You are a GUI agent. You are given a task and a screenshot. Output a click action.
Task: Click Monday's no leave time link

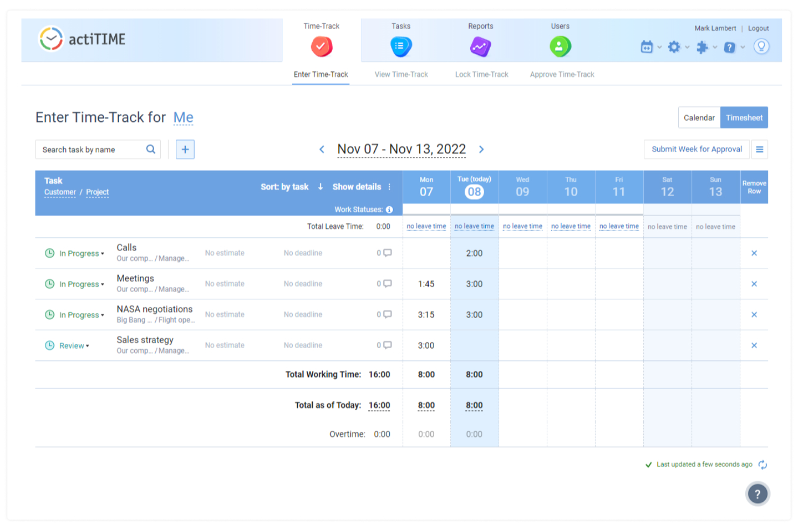point(426,226)
